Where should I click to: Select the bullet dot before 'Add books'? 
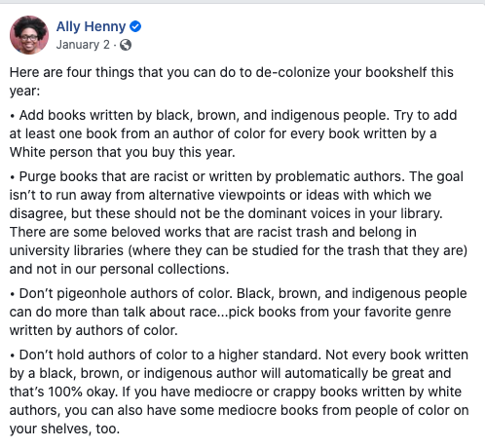[13, 116]
